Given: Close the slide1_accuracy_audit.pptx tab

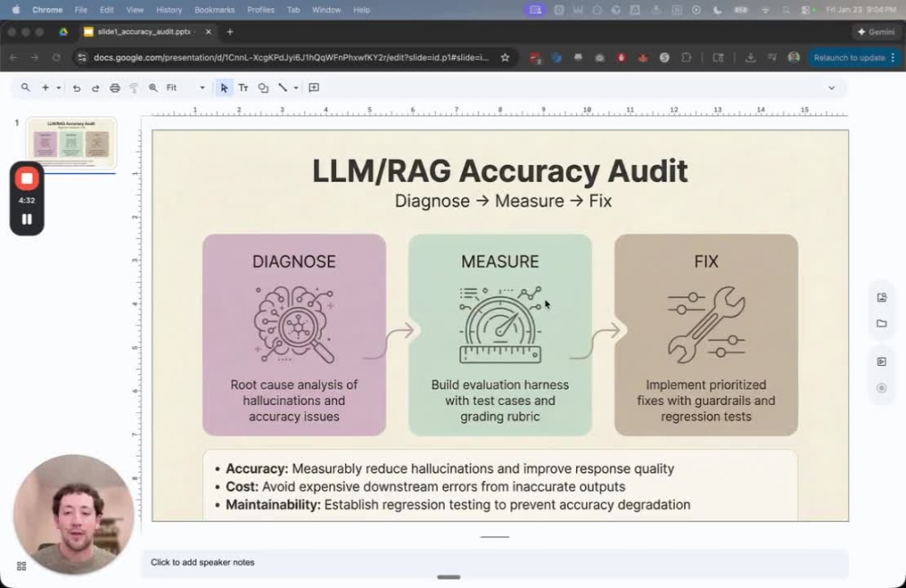Looking at the screenshot, I should pos(208,32).
